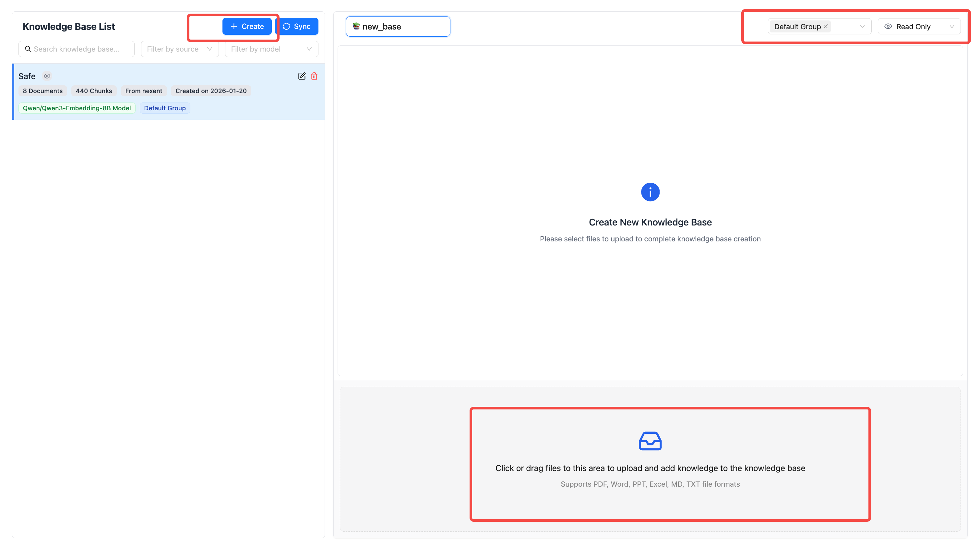Image resolution: width=980 pixels, height=547 pixels.
Task: Click the inbox upload icon
Action: click(650, 441)
